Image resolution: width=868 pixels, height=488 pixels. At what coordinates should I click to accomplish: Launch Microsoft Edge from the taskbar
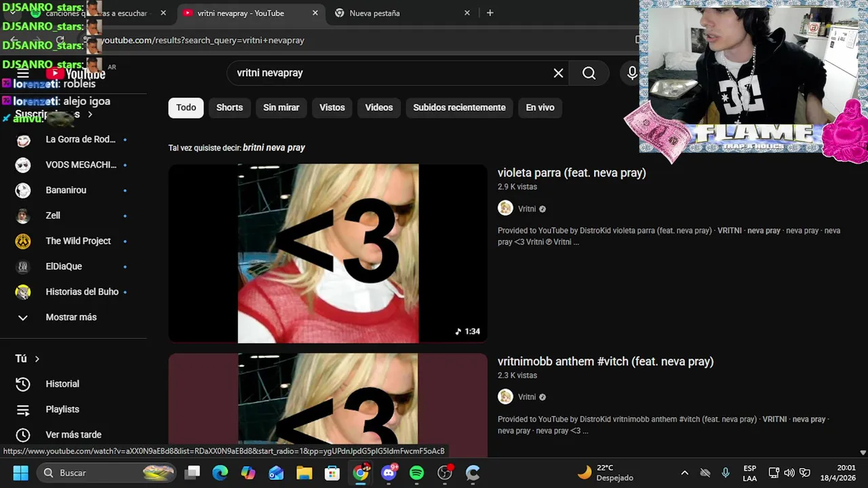click(x=220, y=472)
